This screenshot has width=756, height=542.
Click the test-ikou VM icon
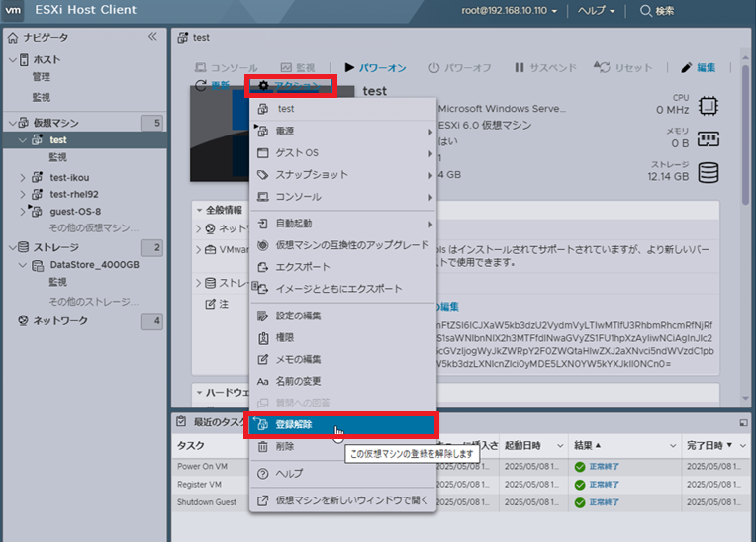(38, 177)
